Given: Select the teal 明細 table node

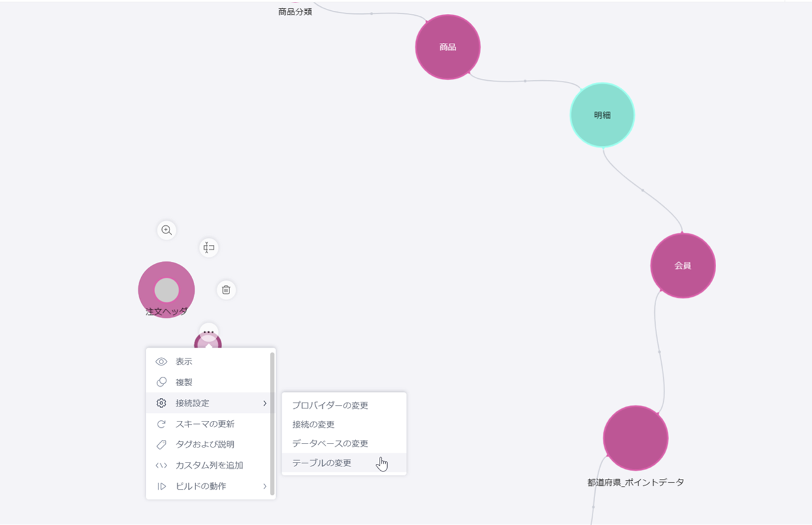Looking at the screenshot, I should (x=602, y=115).
